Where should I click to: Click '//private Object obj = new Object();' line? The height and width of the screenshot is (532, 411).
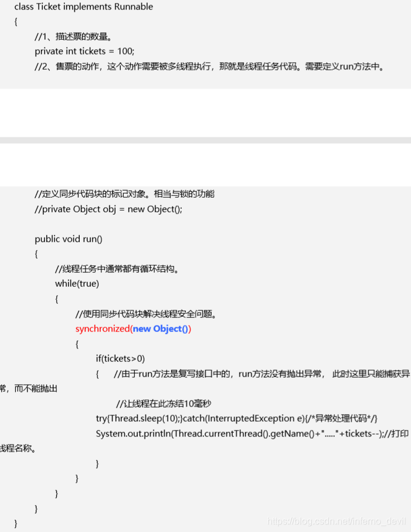tap(108, 209)
